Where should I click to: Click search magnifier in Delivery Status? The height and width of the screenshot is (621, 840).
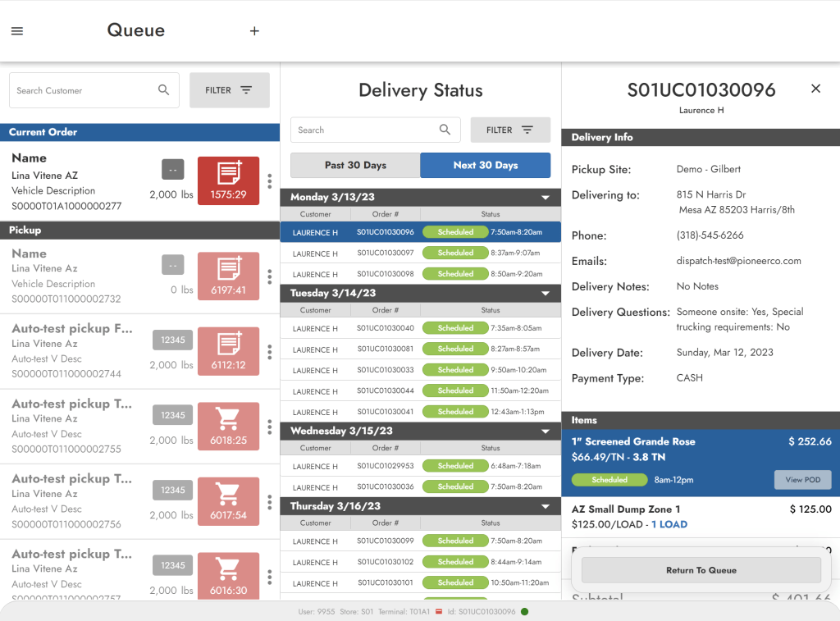(x=445, y=130)
